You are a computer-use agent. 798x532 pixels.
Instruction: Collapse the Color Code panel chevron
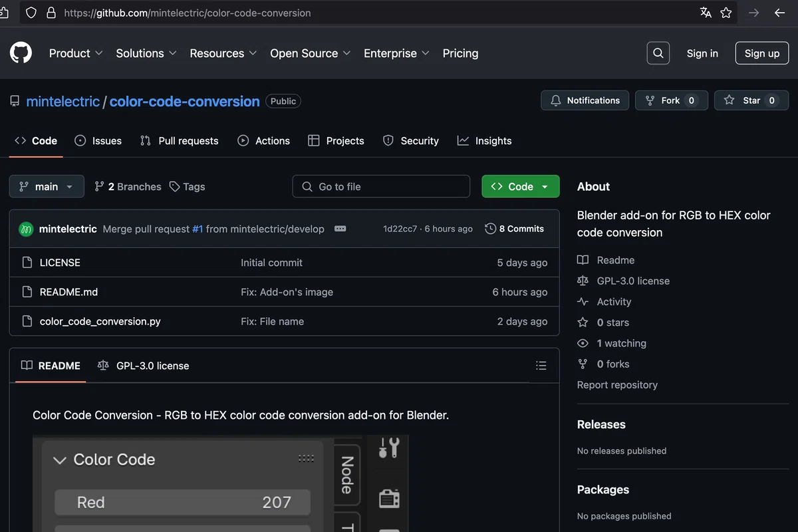click(x=60, y=460)
